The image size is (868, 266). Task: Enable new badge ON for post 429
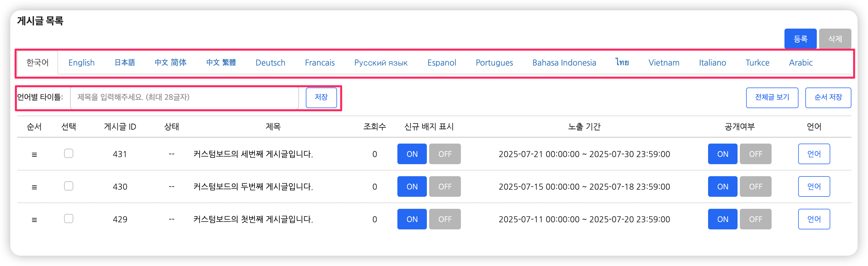tap(412, 220)
